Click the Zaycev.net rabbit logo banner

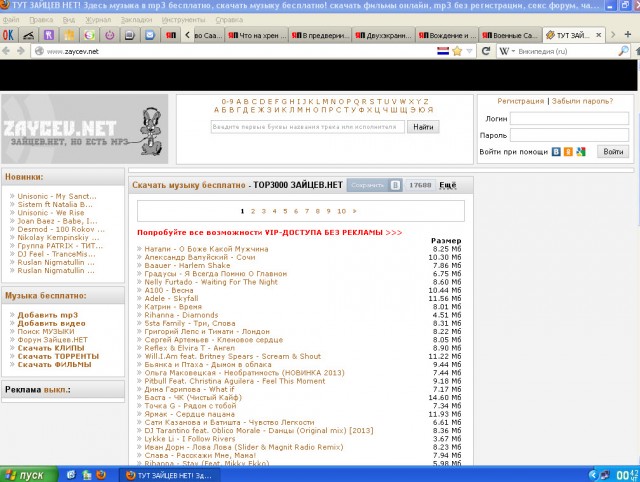pos(84,129)
